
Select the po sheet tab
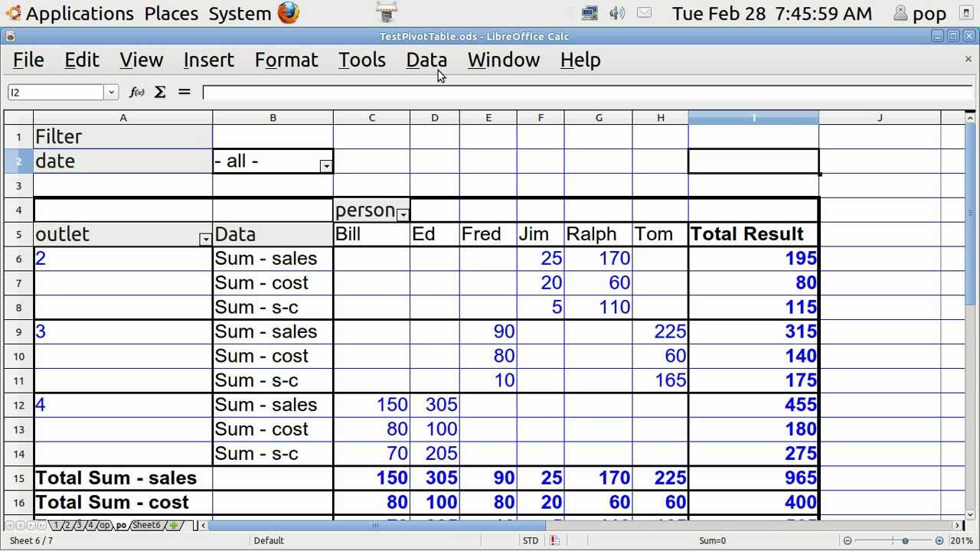(x=121, y=526)
